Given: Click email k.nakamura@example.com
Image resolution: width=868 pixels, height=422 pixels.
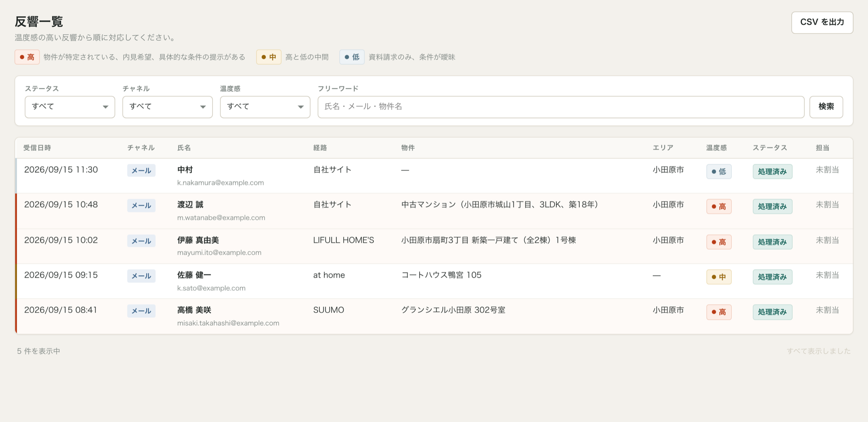Looking at the screenshot, I should click(220, 183).
